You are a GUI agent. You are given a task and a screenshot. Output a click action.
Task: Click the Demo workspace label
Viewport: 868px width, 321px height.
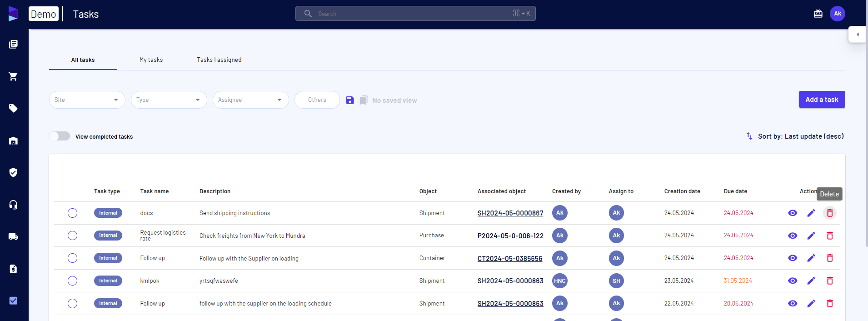click(44, 14)
